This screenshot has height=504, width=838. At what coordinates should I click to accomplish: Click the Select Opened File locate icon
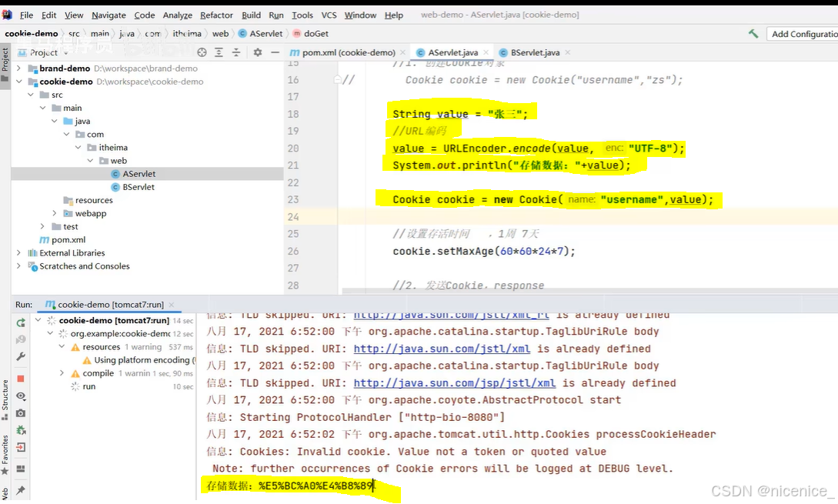pos(202,52)
